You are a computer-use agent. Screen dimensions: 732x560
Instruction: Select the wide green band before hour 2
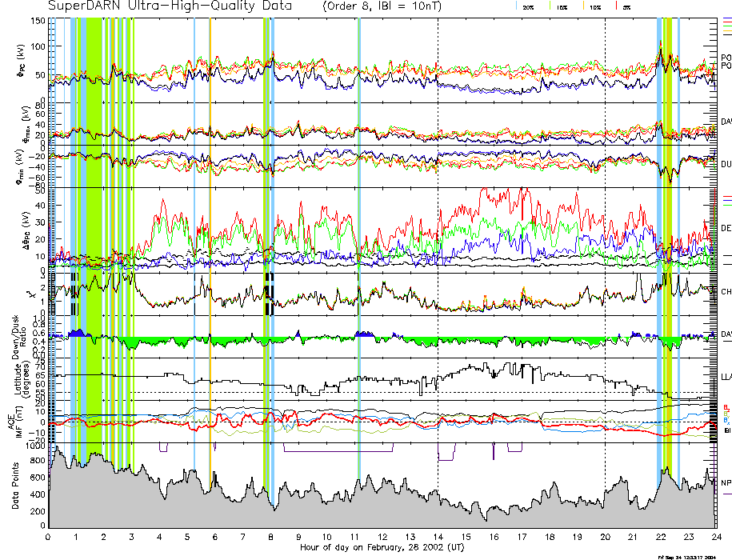pos(94,240)
